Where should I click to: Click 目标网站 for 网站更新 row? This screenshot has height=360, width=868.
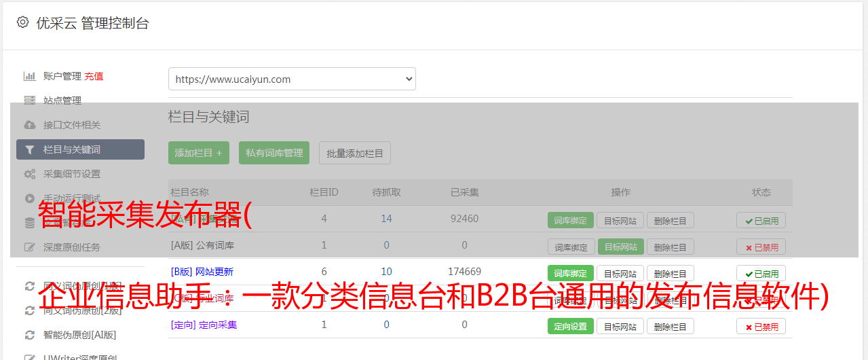coord(620,273)
